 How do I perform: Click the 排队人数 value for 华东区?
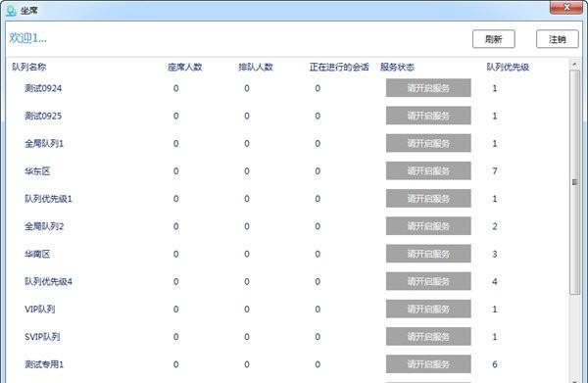(247, 170)
